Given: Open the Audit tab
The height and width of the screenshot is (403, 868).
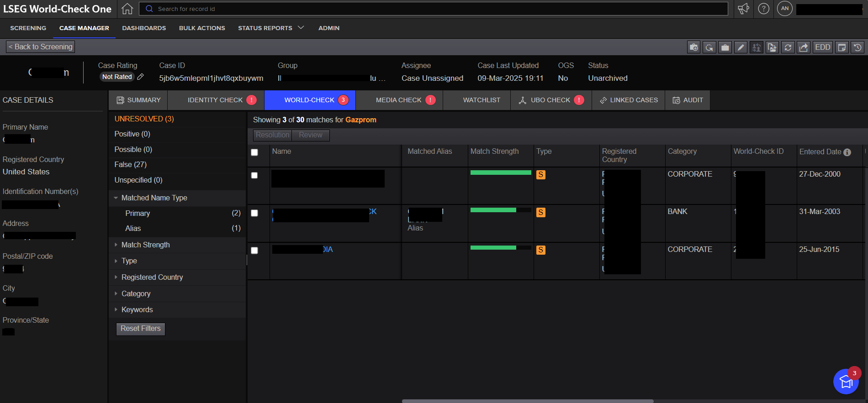Looking at the screenshot, I should point(688,100).
